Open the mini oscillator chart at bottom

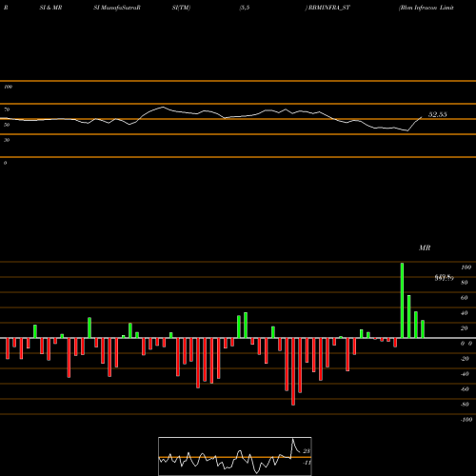(x=235, y=456)
